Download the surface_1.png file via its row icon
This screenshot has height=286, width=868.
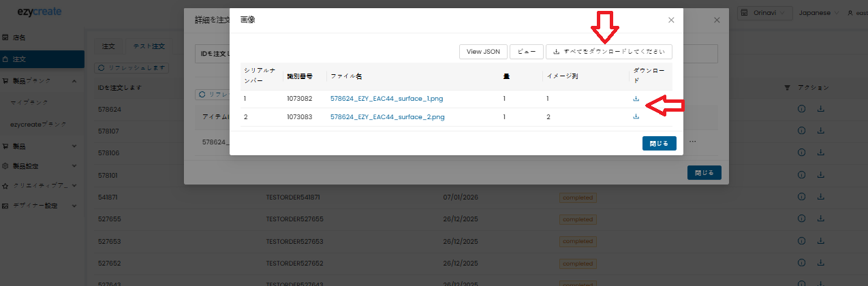point(636,99)
